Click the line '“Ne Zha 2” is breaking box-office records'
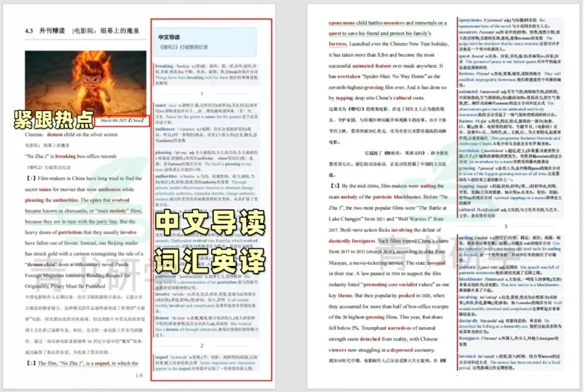This screenshot has width=585, height=392. pyautogui.click(x=70, y=156)
